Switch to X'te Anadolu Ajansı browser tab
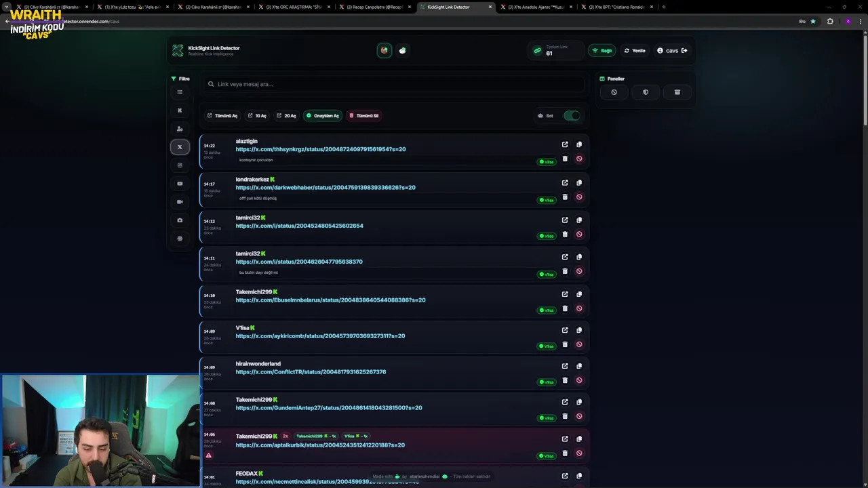The image size is (868, 488). 536,7
